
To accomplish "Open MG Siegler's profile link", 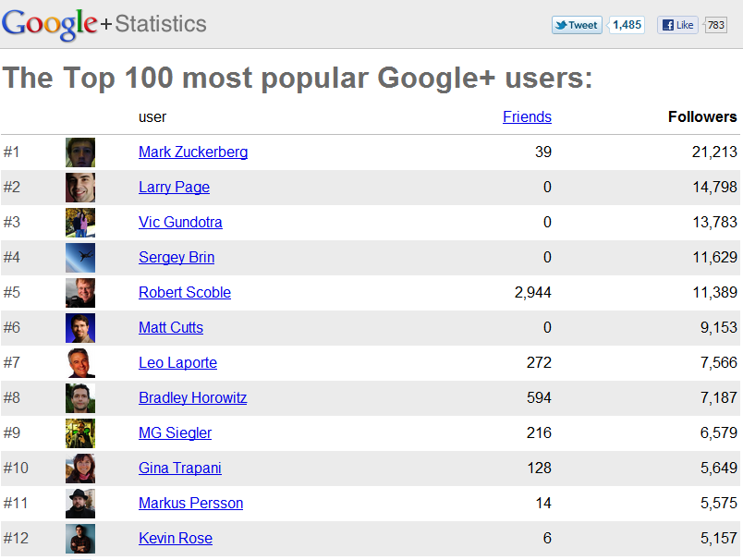I will coord(175,432).
